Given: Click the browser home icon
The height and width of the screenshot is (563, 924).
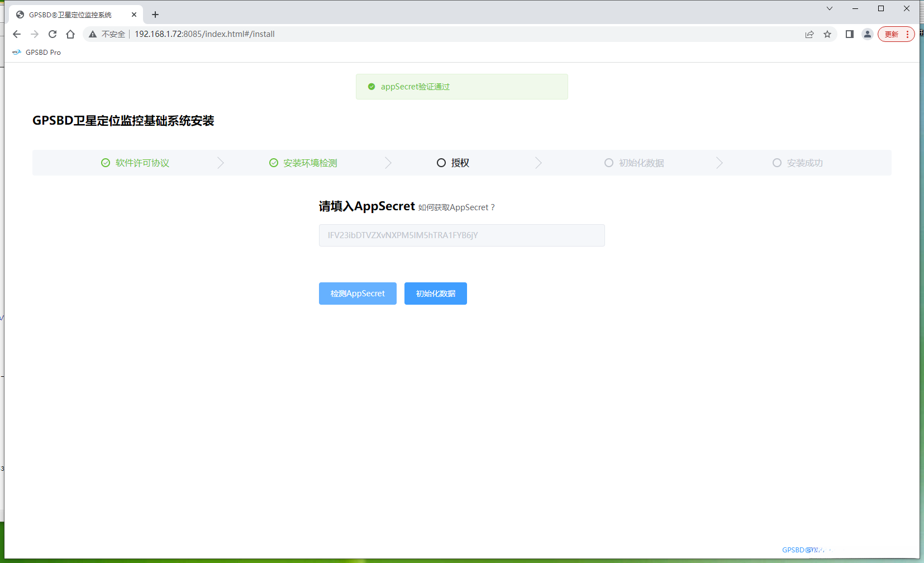Looking at the screenshot, I should point(70,34).
